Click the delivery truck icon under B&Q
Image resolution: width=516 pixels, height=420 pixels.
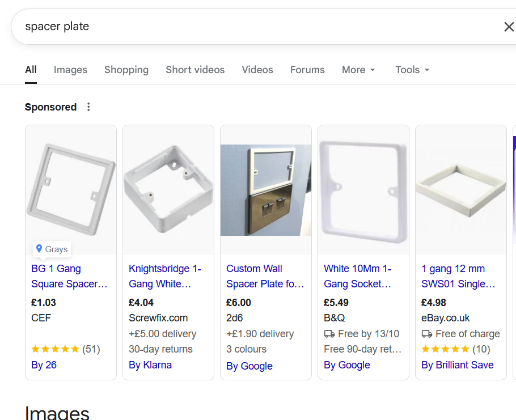329,334
